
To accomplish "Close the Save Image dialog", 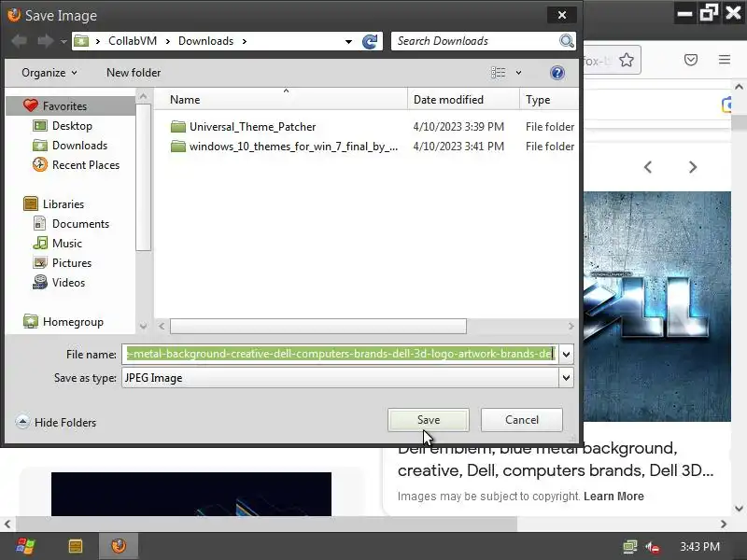I will (562, 15).
